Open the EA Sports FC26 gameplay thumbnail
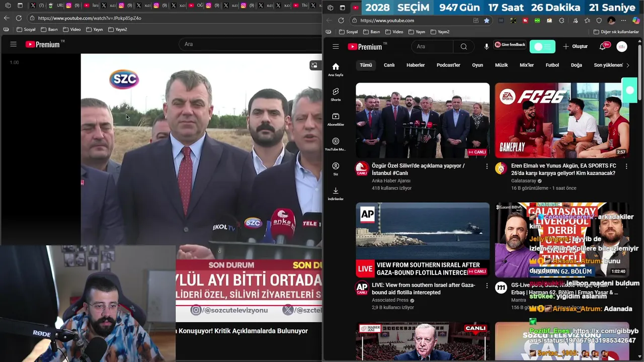Viewport: 644px width, 362px height. click(x=562, y=121)
